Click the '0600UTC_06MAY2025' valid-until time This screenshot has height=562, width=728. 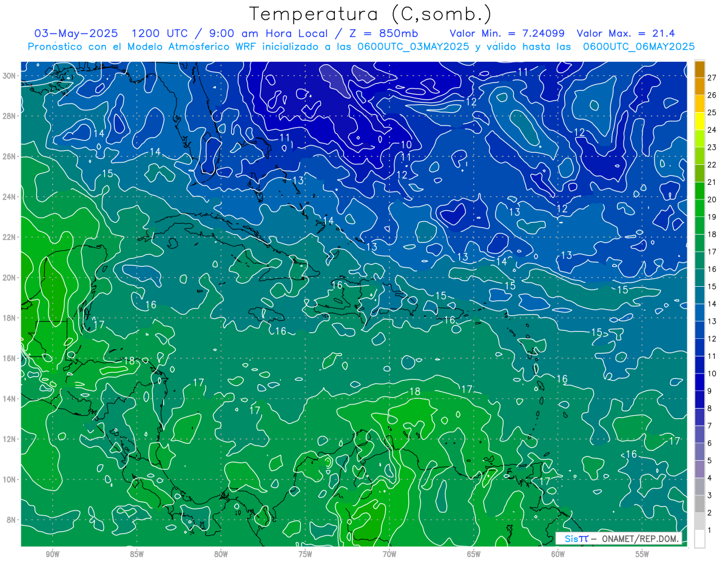[x=638, y=47]
